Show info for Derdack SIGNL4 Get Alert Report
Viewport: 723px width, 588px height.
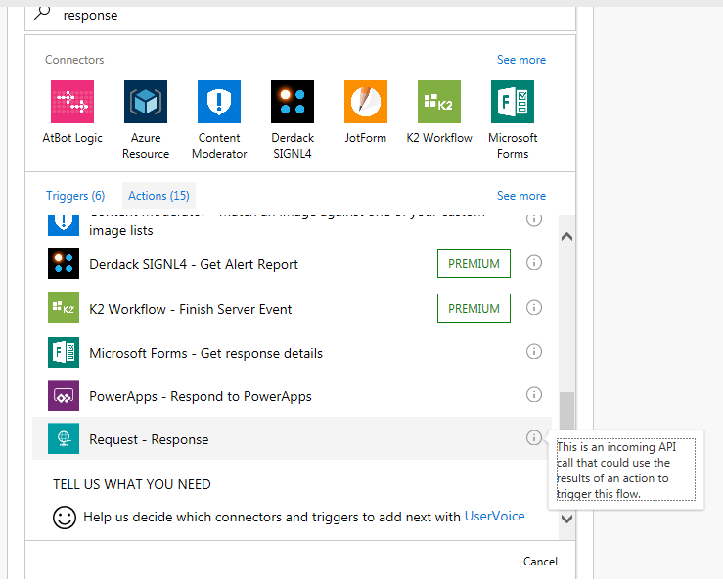pyautogui.click(x=534, y=263)
